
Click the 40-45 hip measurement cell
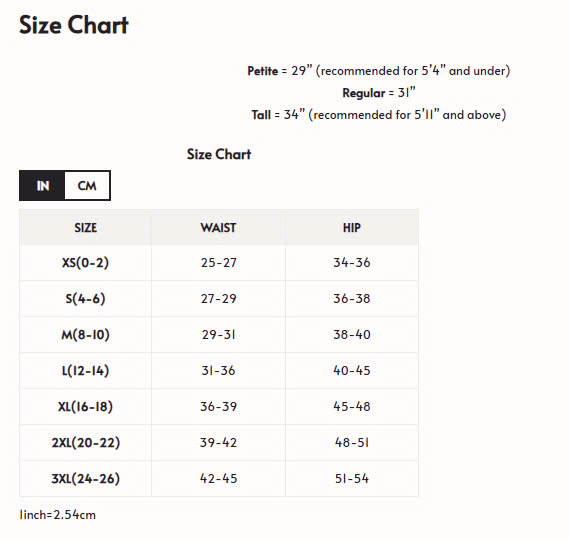pyautogui.click(x=352, y=370)
